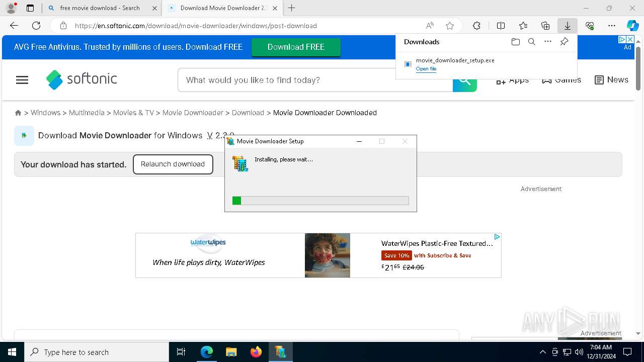Open the Multimedia breadcrumb link

pos(87,113)
